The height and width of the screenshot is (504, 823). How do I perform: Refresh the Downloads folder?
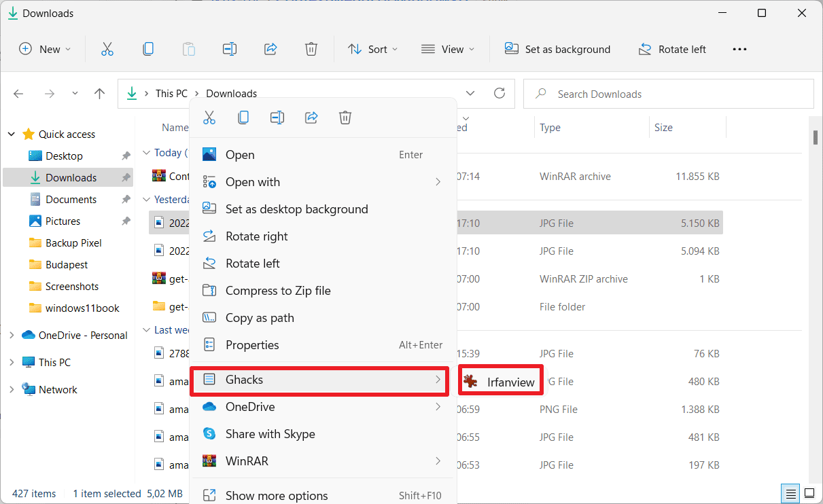pos(500,93)
